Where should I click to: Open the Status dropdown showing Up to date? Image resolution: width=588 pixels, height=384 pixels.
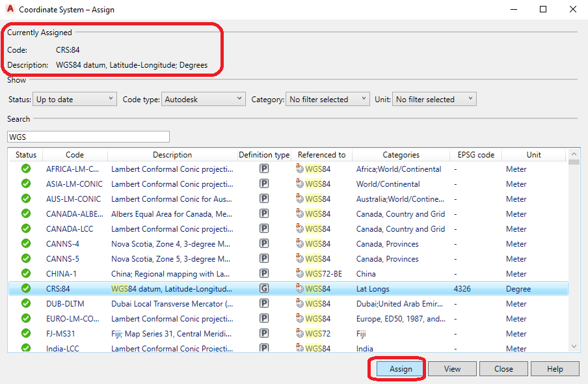click(75, 99)
